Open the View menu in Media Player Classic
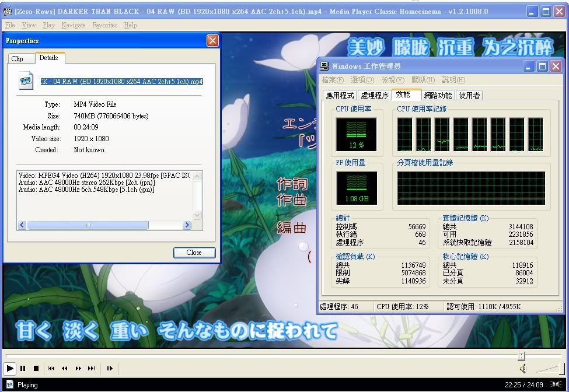 pyautogui.click(x=29, y=25)
